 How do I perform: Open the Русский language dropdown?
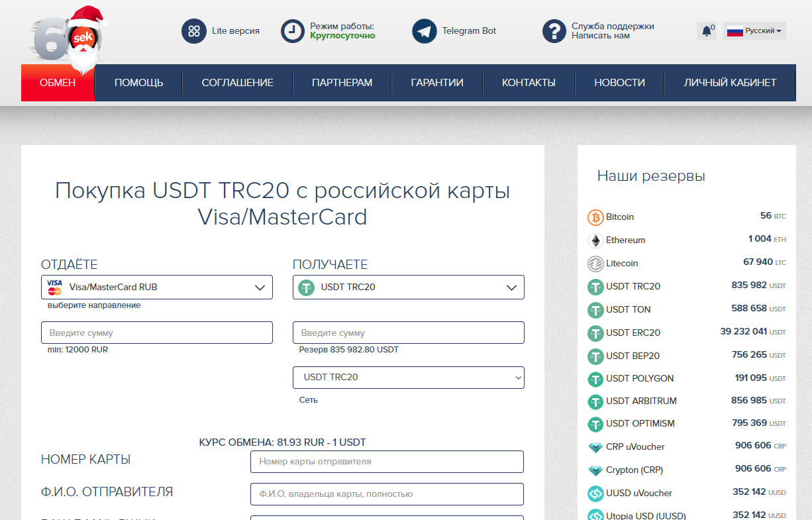[754, 31]
